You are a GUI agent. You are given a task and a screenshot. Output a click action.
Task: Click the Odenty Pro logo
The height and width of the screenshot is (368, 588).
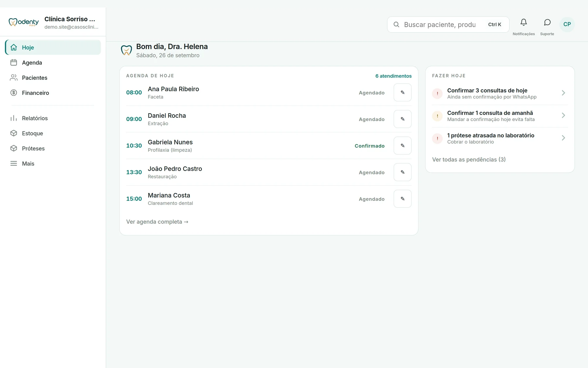point(24,22)
